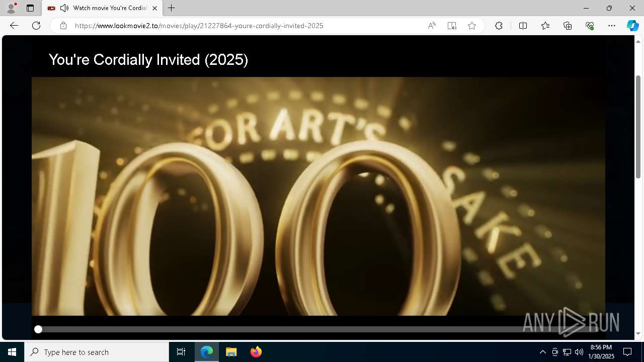
Task: Open the network status tray icon
Action: pos(567,352)
